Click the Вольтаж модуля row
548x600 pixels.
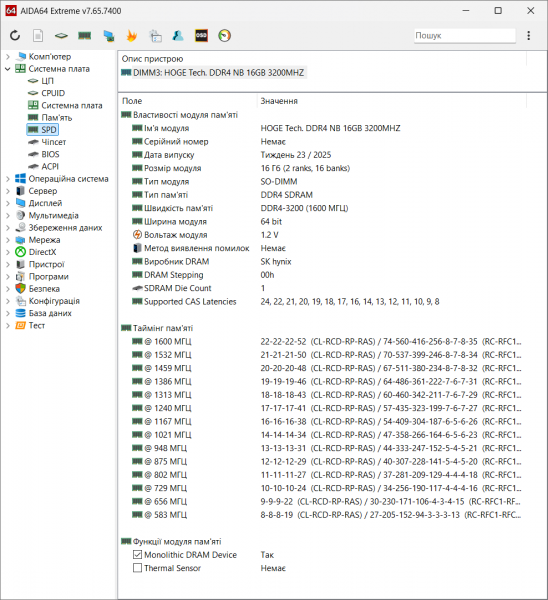pos(321,235)
